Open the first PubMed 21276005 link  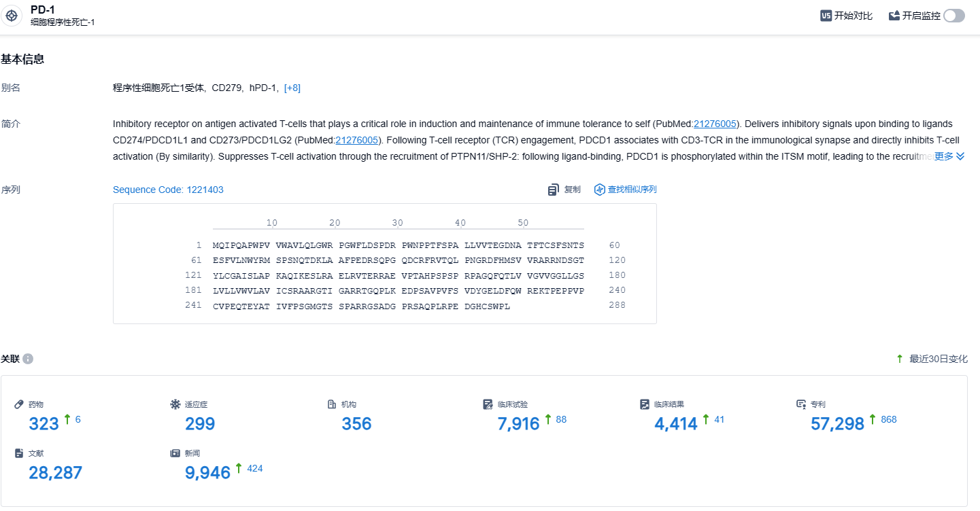[x=715, y=124]
